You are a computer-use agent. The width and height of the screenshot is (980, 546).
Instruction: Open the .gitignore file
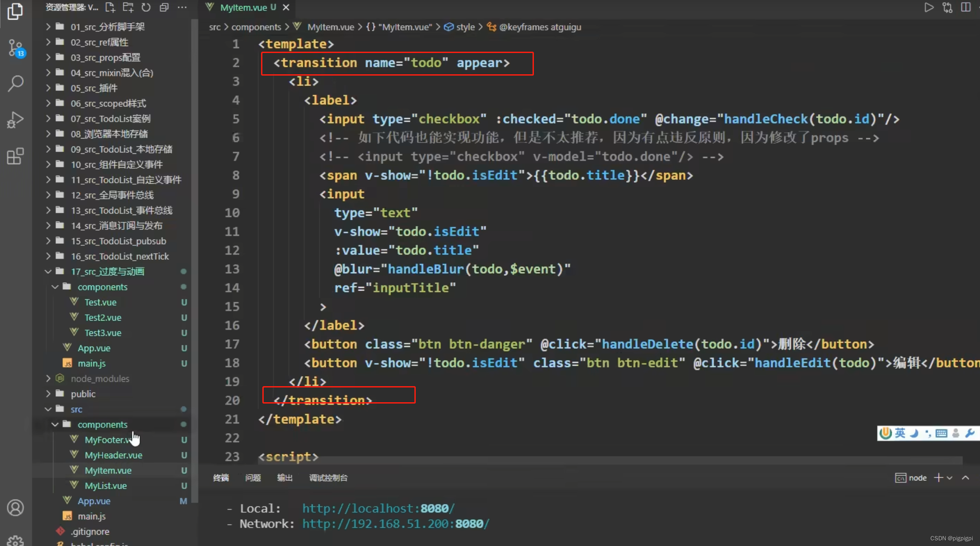pos(90,532)
